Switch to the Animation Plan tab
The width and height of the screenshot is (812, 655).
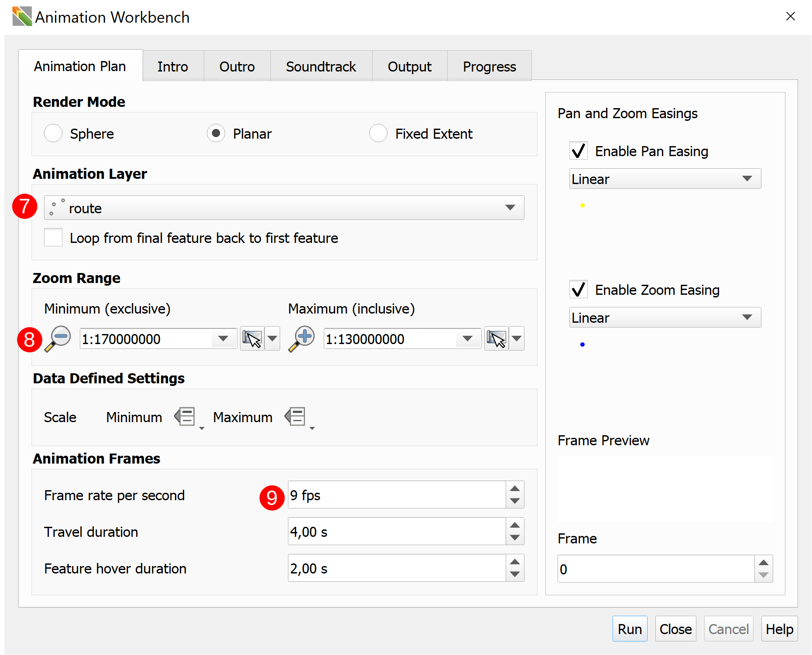(x=80, y=66)
